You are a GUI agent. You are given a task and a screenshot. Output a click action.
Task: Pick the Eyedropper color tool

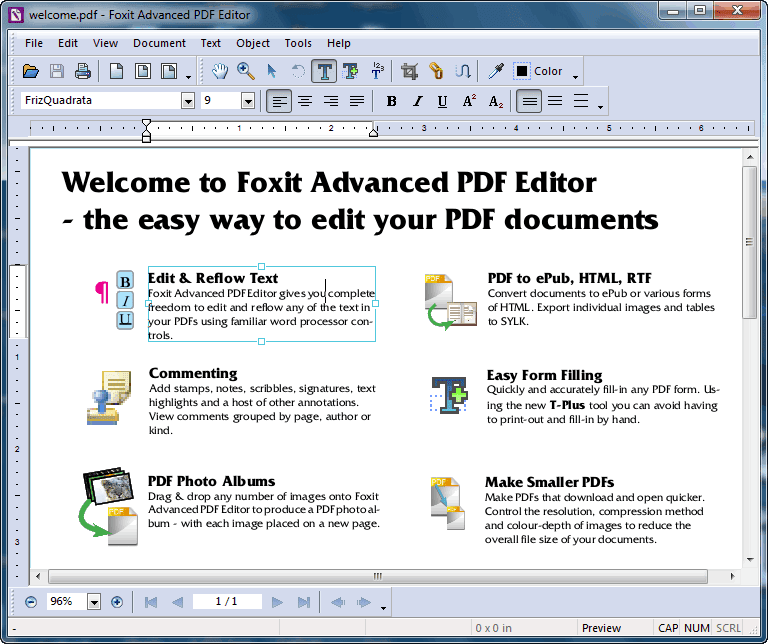(x=496, y=72)
